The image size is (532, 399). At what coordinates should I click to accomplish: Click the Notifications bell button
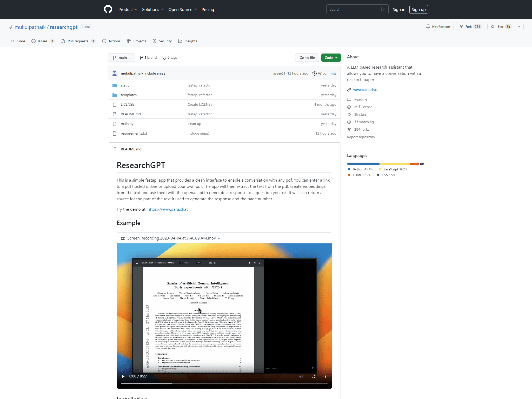click(438, 26)
